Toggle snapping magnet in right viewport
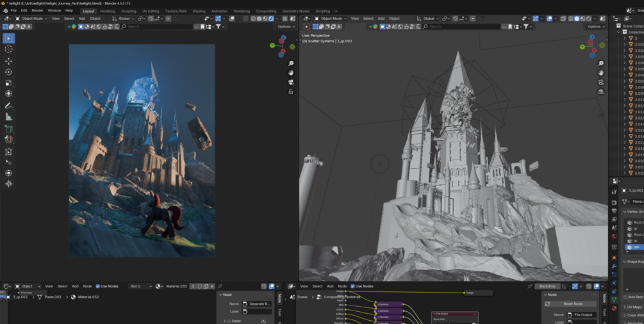The width and height of the screenshot is (644, 324). [x=456, y=19]
